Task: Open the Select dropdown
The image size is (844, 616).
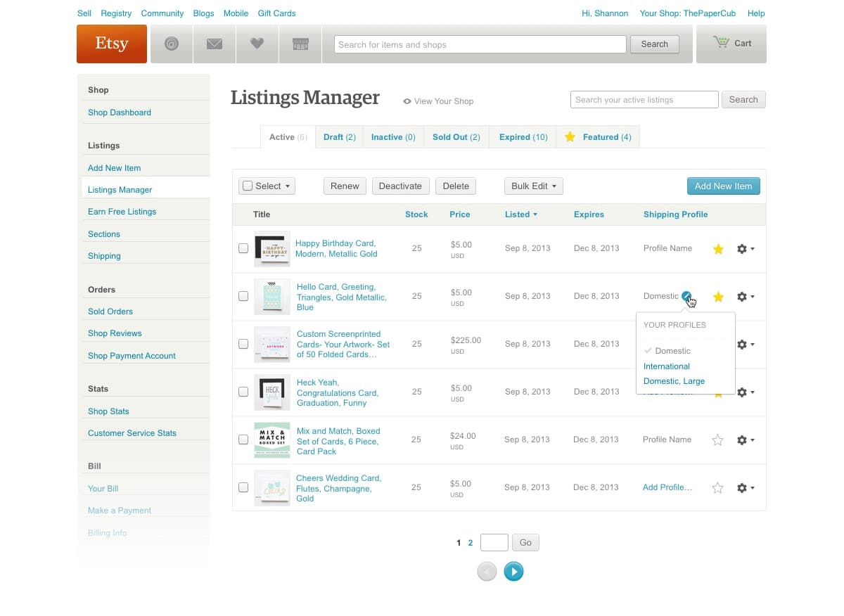Action: pos(267,186)
